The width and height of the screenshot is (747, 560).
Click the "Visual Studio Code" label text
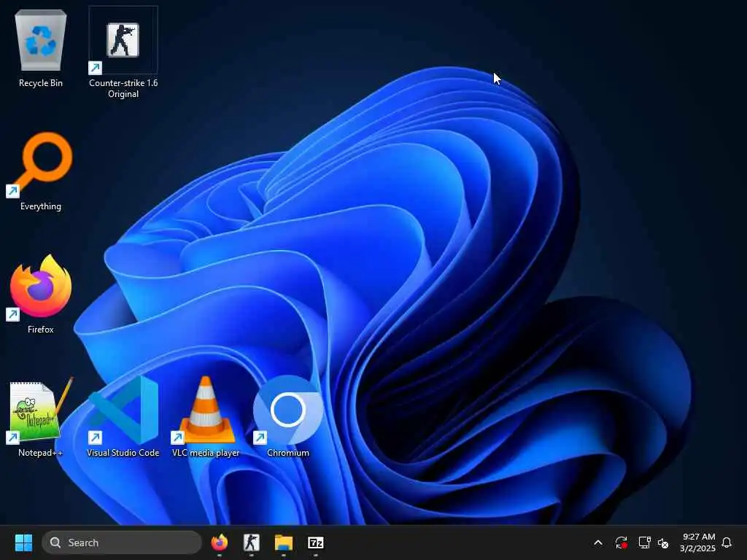(123, 453)
